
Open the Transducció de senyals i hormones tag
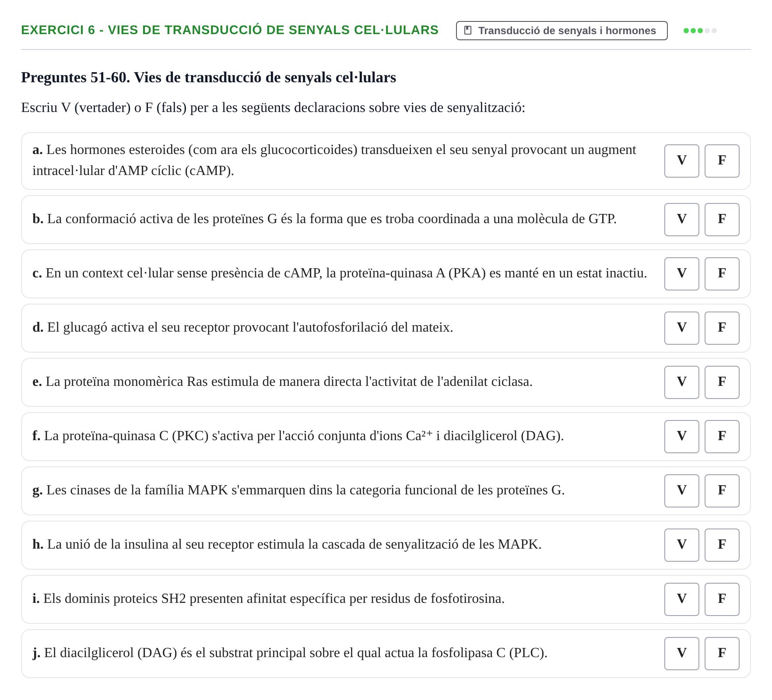point(561,31)
